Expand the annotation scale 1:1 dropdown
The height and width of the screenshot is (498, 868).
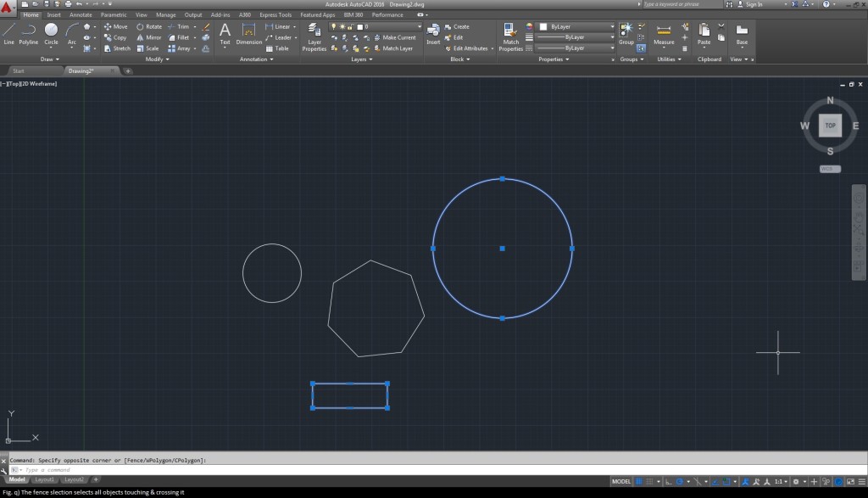click(781, 481)
